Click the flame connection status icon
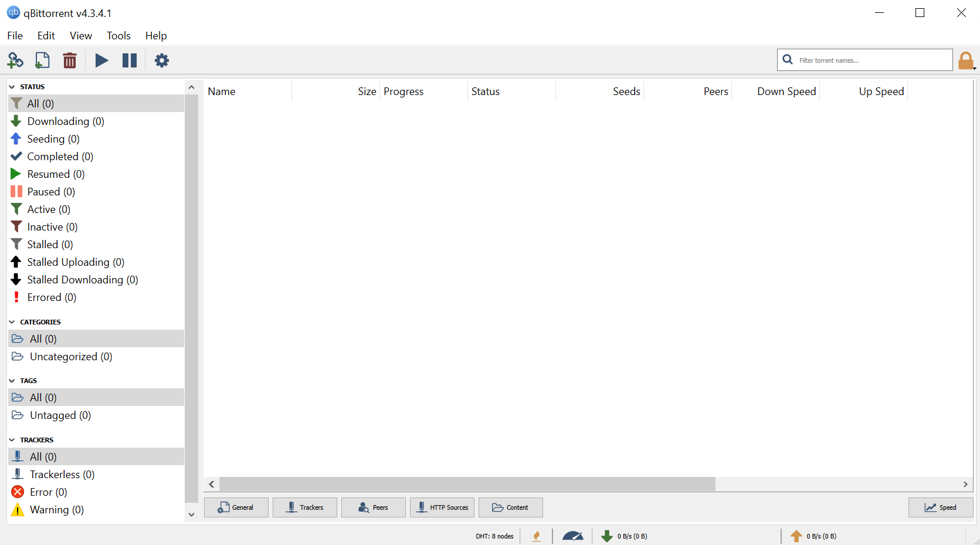980x545 pixels. pyautogui.click(x=537, y=536)
